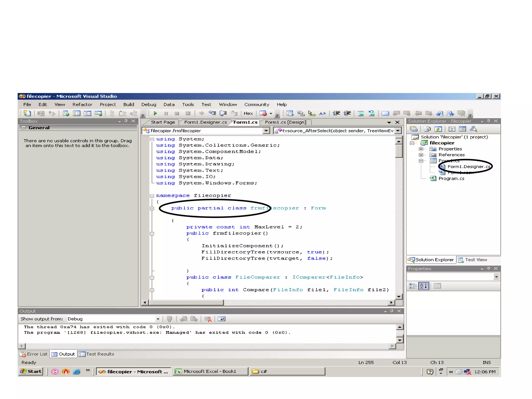
Task: Click the View Class Diagram icon
Action: coord(473,129)
